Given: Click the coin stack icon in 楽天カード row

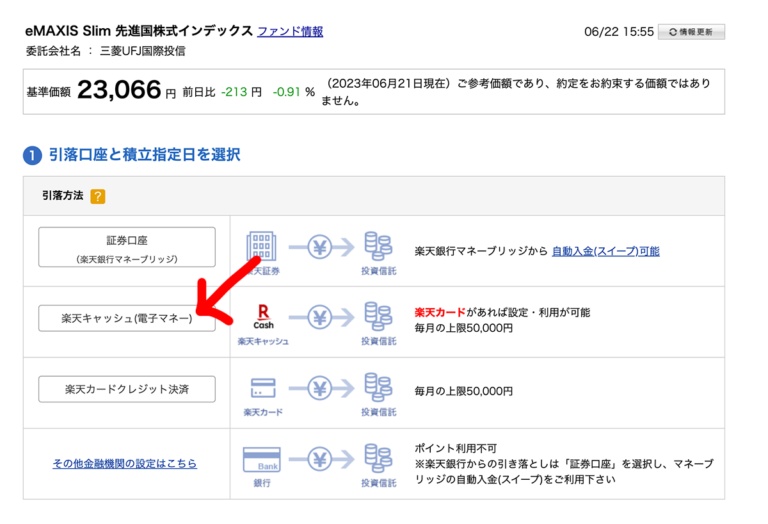Looking at the screenshot, I should tap(378, 387).
